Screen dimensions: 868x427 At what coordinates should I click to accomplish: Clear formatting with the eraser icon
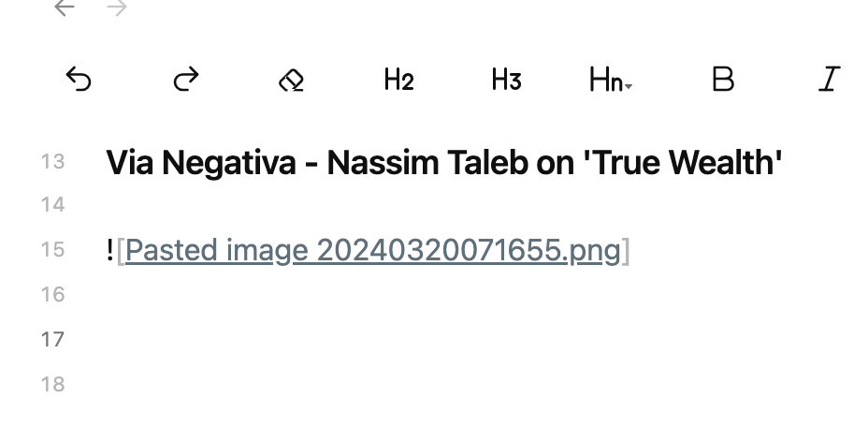coord(291,80)
